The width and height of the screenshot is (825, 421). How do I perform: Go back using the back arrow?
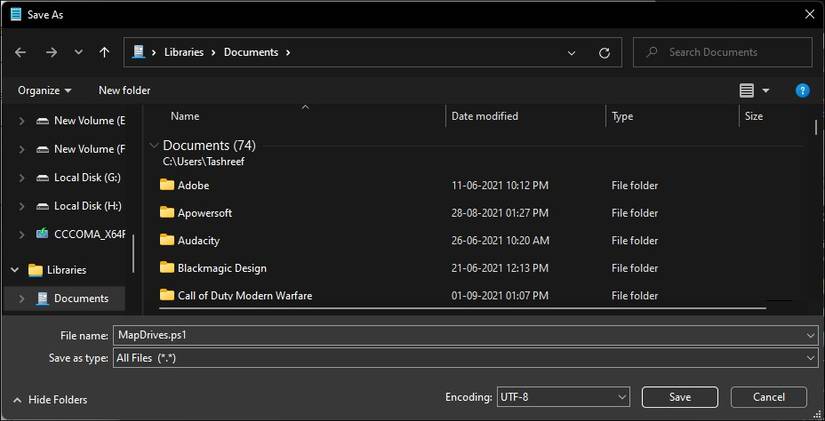tap(21, 53)
